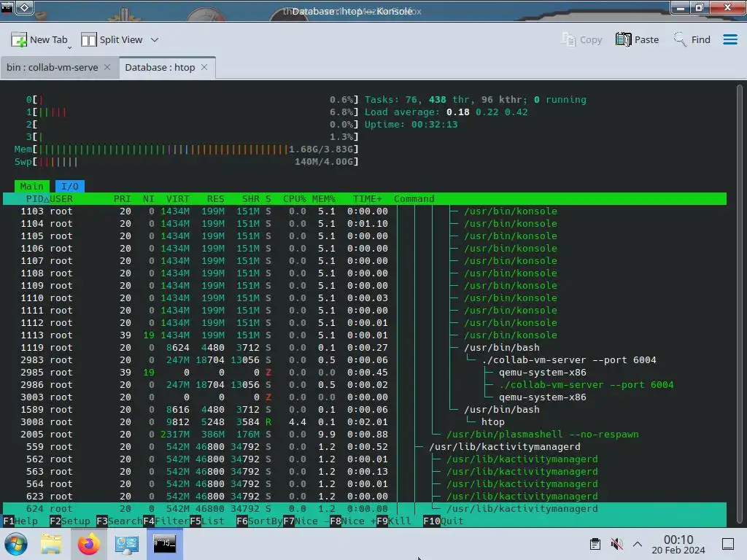Click the Uptime 00:32:13 text
The image size is (747, 560).
[411, 124]
